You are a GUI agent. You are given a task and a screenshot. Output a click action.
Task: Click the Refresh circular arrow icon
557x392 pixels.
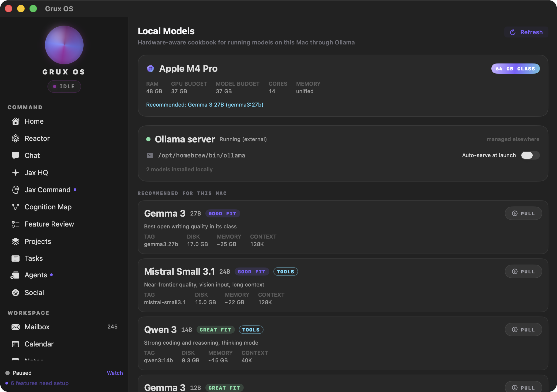click(x=513, y=32)
